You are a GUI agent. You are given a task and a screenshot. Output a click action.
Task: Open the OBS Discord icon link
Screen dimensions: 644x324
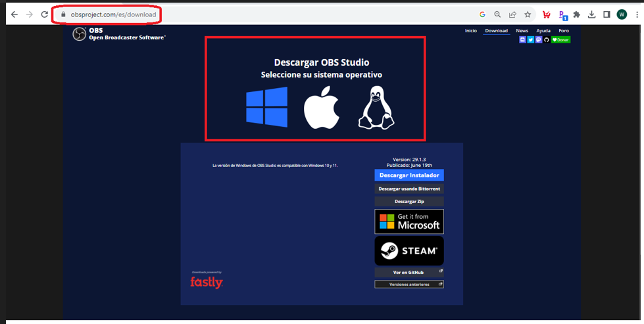(523, 40)
